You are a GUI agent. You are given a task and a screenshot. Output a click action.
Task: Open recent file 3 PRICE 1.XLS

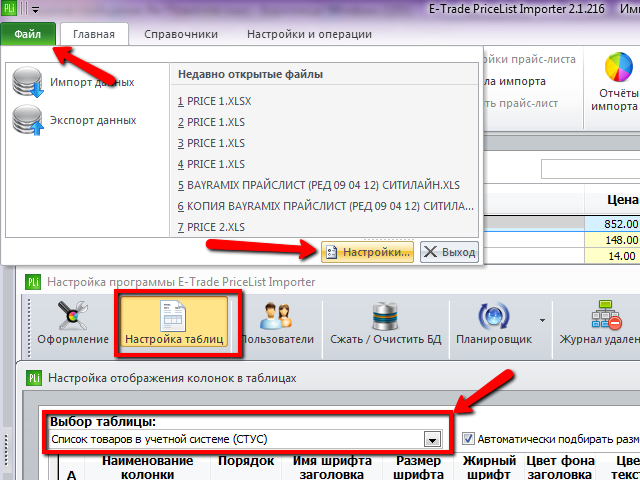click(211, 143)
